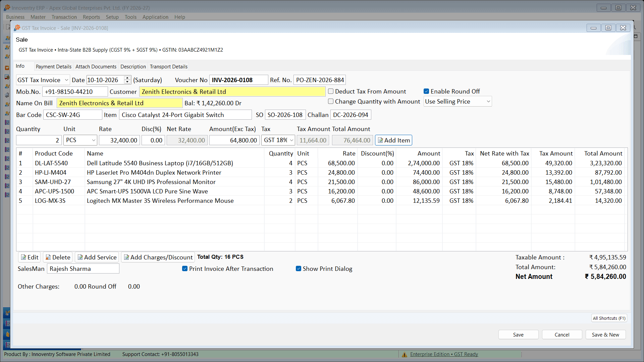The height and width of the screenshot is (362, 644).
Task: Click the Save & New button
Action: pyautogui.click(x=605, y=335)
